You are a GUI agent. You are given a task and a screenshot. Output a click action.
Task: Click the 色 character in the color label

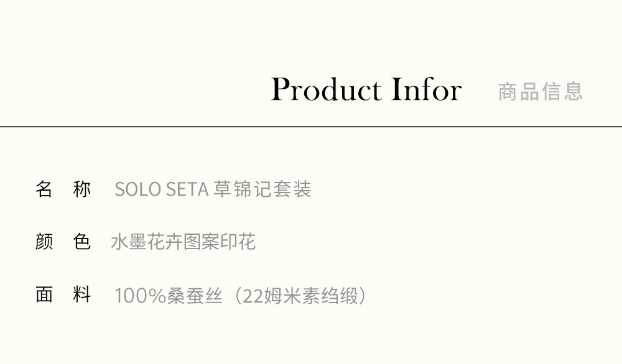[82, 242]
